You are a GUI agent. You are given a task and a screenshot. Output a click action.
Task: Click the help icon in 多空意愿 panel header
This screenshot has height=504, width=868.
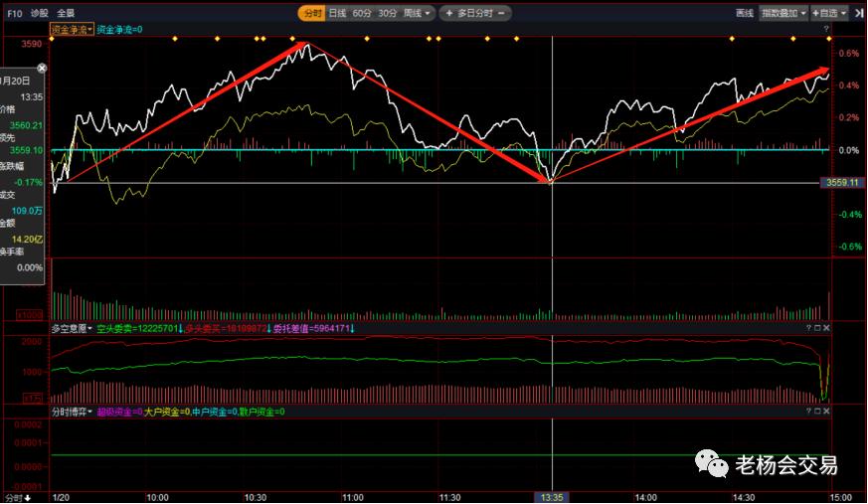click(x=807, y=327)
